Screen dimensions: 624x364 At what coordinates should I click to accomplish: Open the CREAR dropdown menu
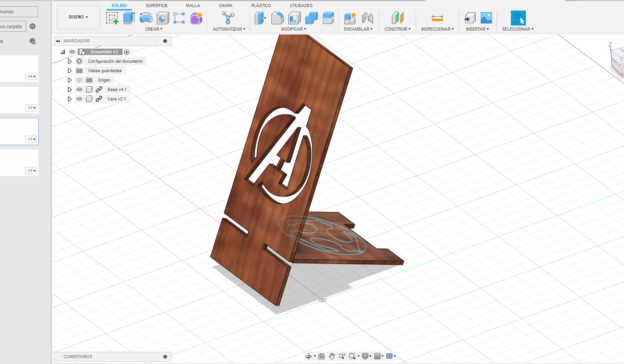point(154,29)
